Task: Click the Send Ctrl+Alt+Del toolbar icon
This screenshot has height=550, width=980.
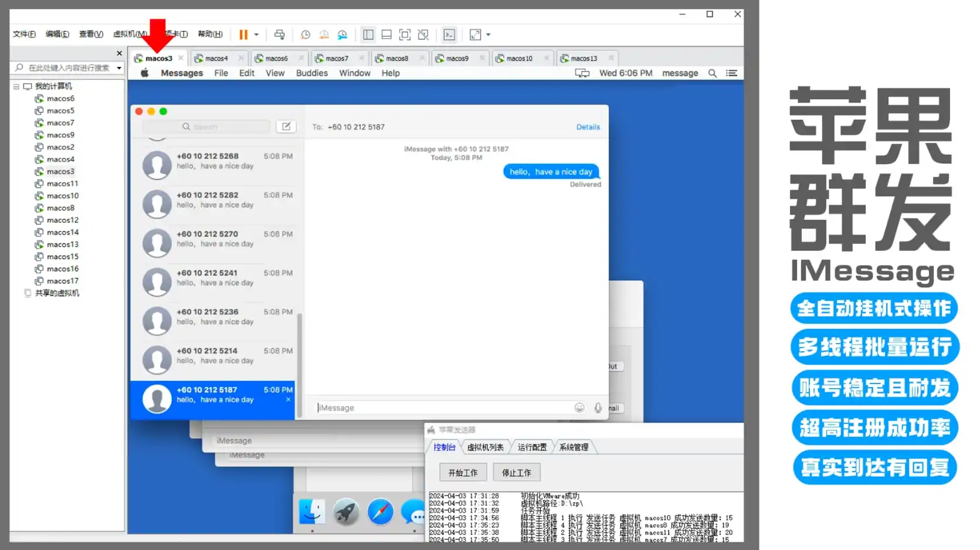Action: click(x=280, y=35)
